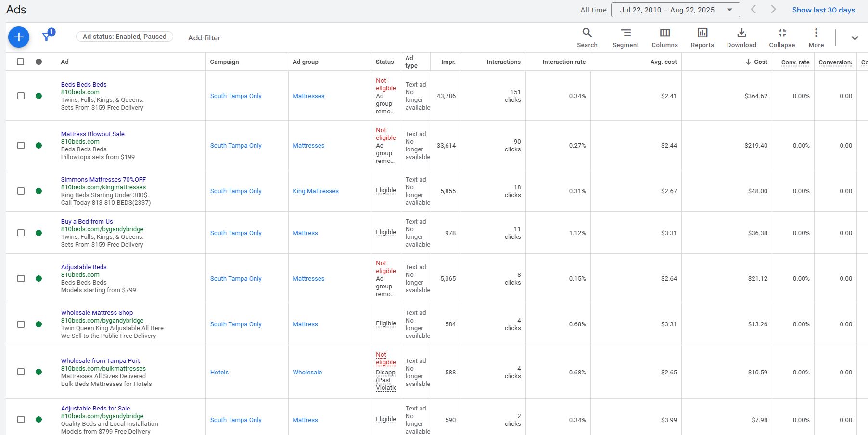Open Mattresses ad group in Mattress Blowout row

click(308, 145)
